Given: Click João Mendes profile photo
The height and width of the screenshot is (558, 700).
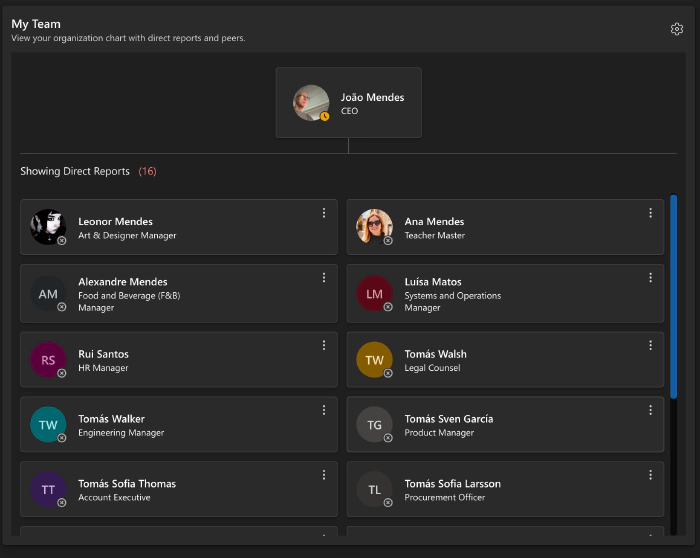Looking at the screenshot, I should pyautogui.click(x=311, y=102).
